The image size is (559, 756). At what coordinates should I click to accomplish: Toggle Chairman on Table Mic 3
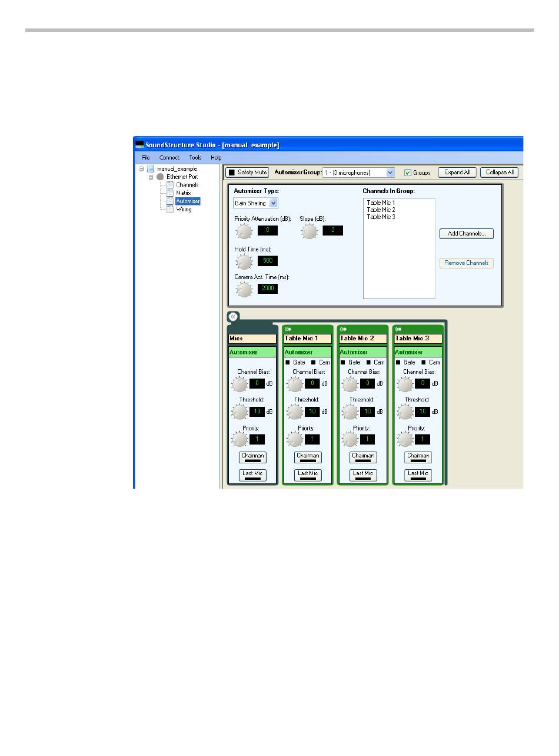(x=418, y=457)
